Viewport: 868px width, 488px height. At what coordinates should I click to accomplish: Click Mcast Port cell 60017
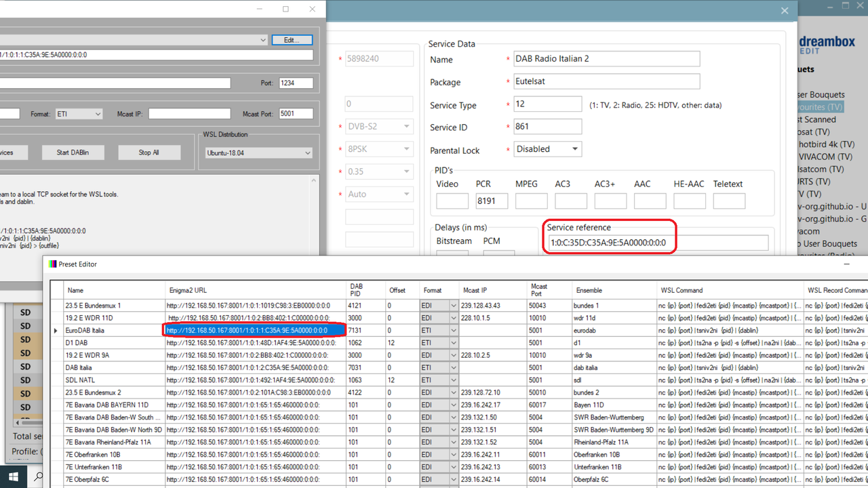click(x=550, y=405)
